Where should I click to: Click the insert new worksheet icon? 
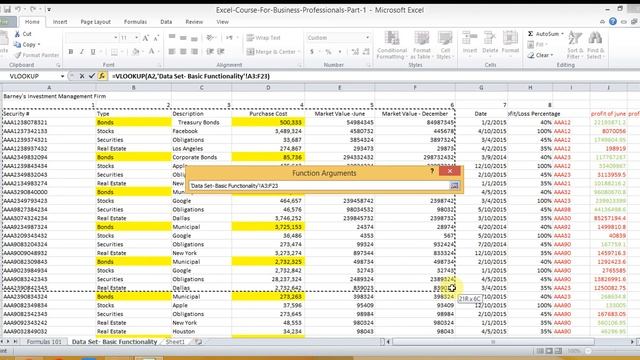(198, 342)
